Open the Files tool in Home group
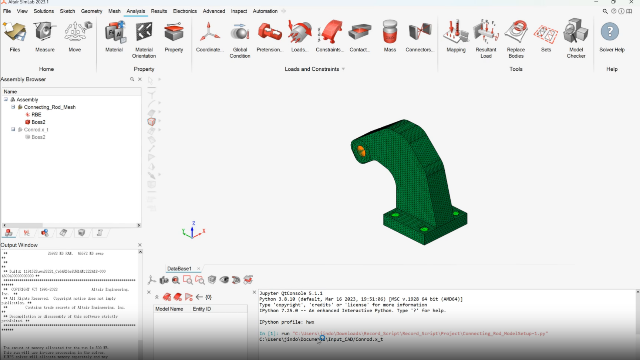 pyautogui.click(x=15, y=37)
